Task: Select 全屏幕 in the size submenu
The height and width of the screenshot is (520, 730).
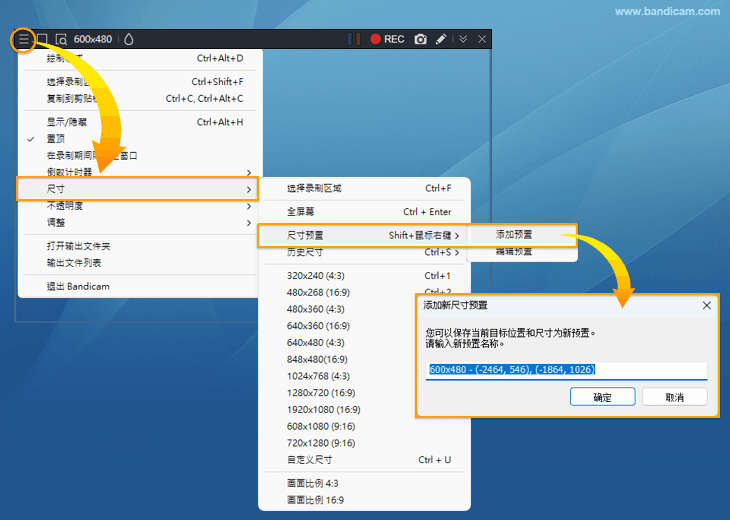Action: click(x=365, y=211)
